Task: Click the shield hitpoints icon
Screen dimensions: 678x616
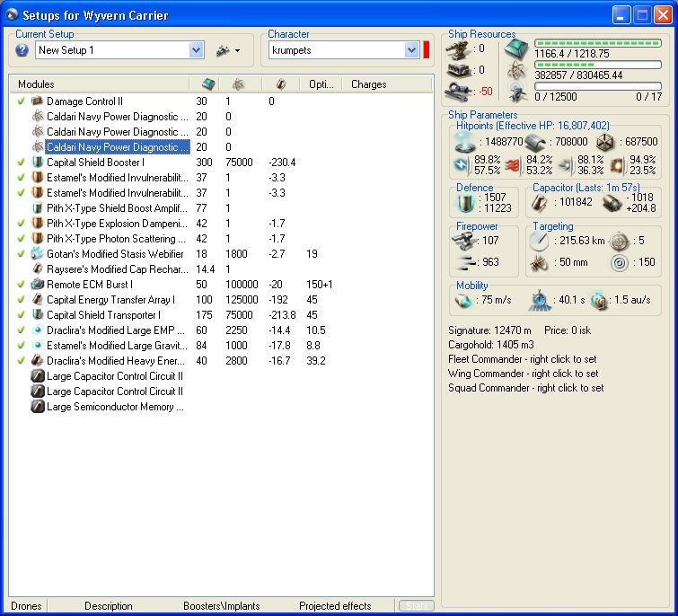Action: tap(465, 142)
